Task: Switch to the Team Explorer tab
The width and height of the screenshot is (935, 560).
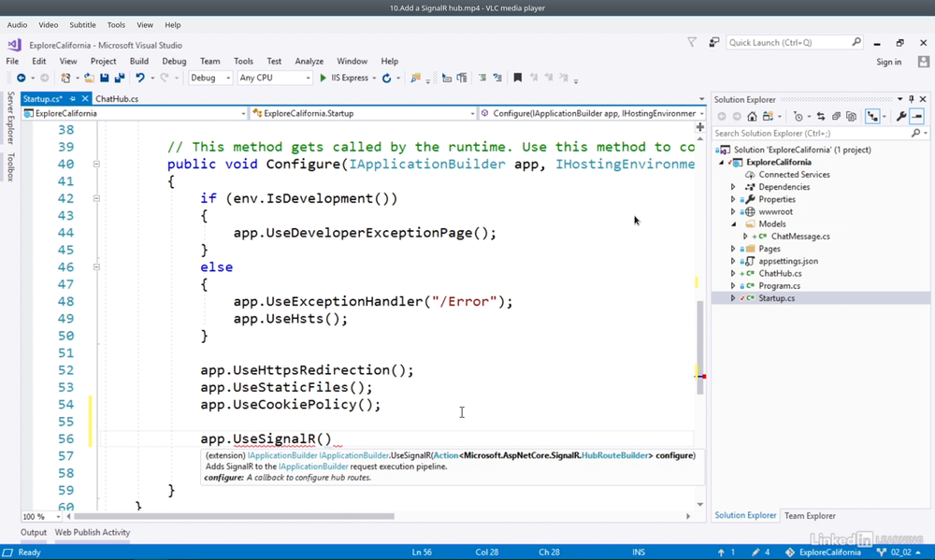Action: click(x=810, y=516)
